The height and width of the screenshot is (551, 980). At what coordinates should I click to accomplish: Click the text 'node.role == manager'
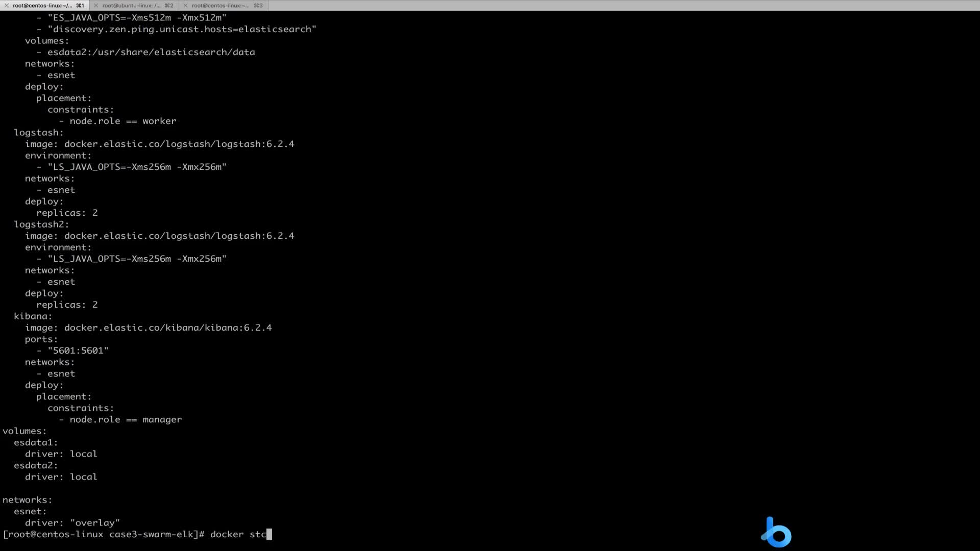coord(126,419)
